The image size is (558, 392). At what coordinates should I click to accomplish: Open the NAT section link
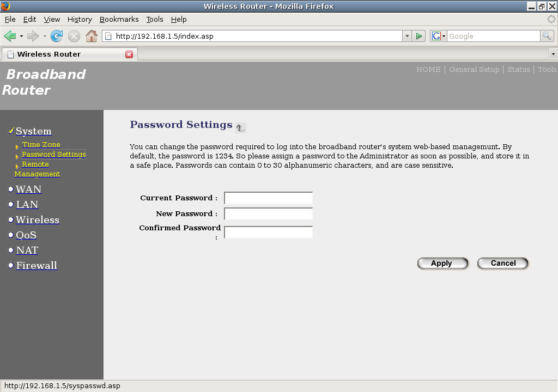(27, 250)
